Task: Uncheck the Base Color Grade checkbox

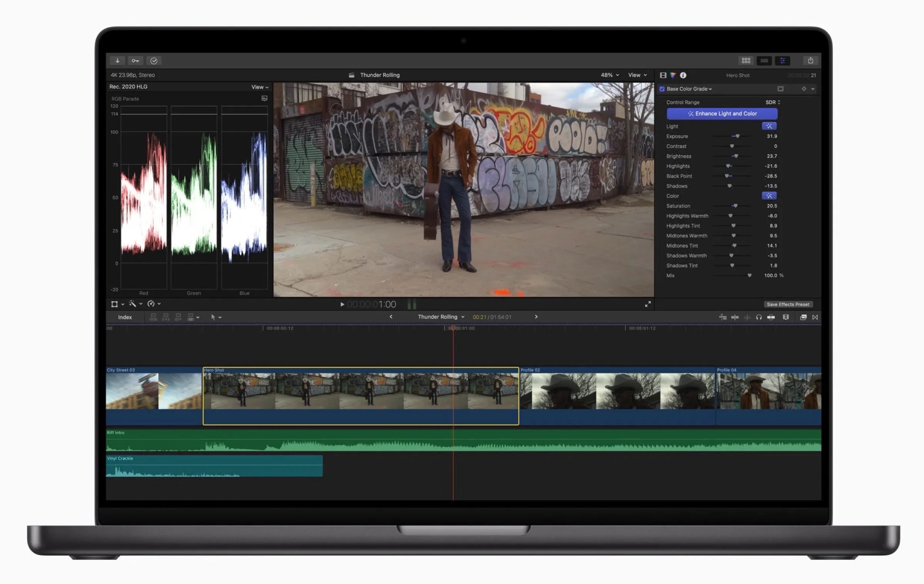Action: pyautogui.click(x=662, y=89)
